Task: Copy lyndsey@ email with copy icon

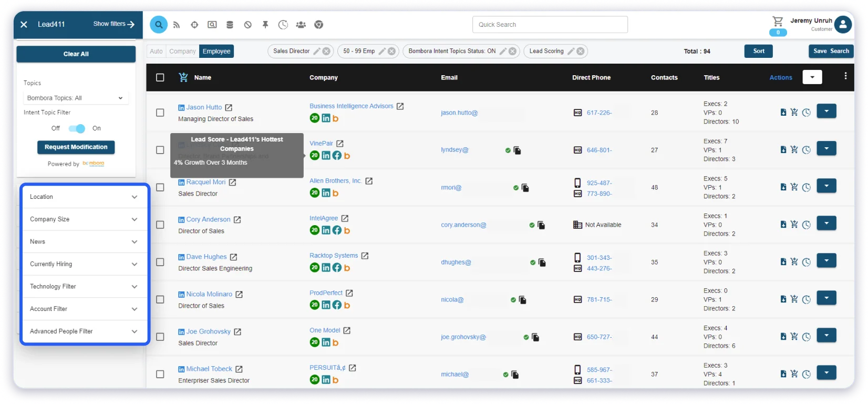Action: tap(518, 150)
